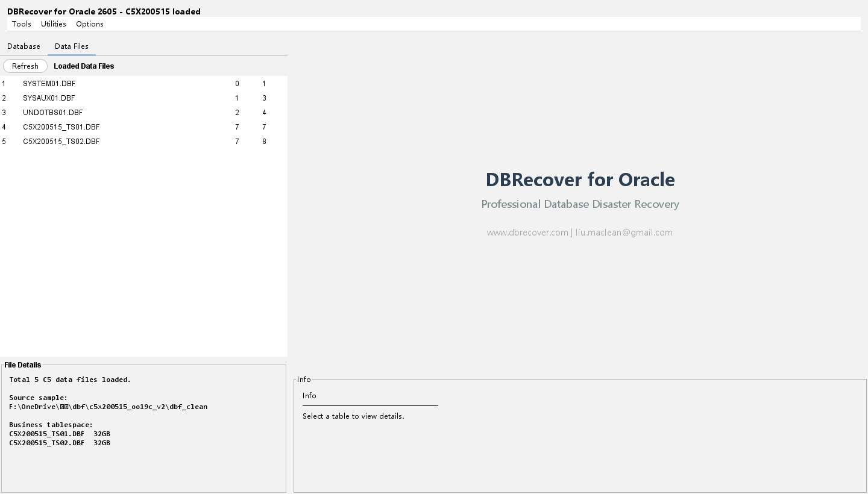Select C5X200515_TS01.DBF row in loaded files list
This screenshot has height=494, width=868.
pos(143,127)
